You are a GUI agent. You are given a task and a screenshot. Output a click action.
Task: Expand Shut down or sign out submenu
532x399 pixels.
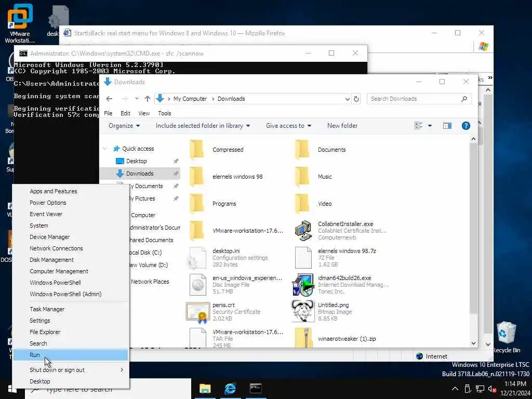pyautogui.click(x=71, y=370)
